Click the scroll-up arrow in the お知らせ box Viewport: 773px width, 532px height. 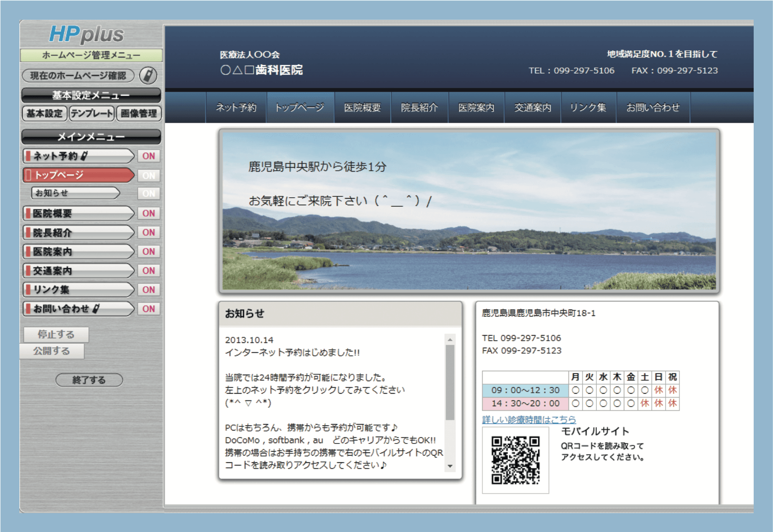(450, 340)
